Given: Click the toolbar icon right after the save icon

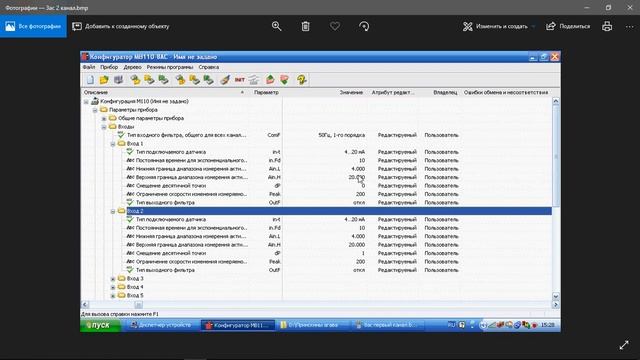Looking at the screenshot, I should coord(135,80).
